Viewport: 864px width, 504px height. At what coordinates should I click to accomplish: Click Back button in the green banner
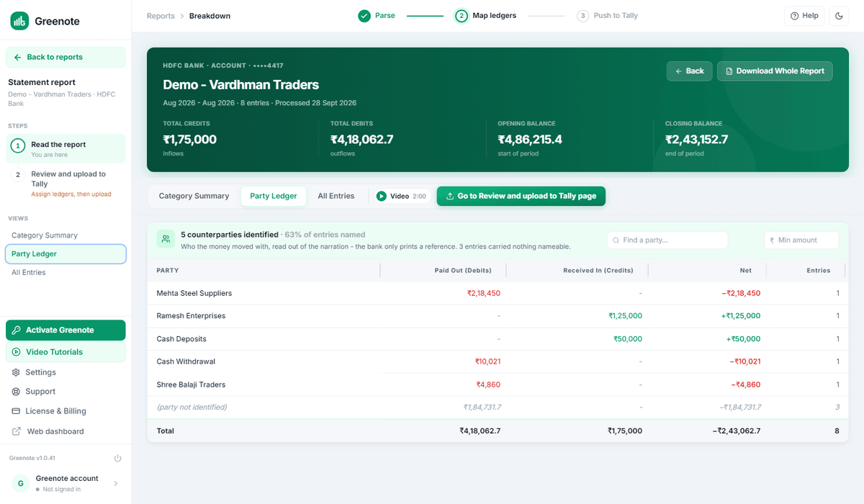click(689, 71)
